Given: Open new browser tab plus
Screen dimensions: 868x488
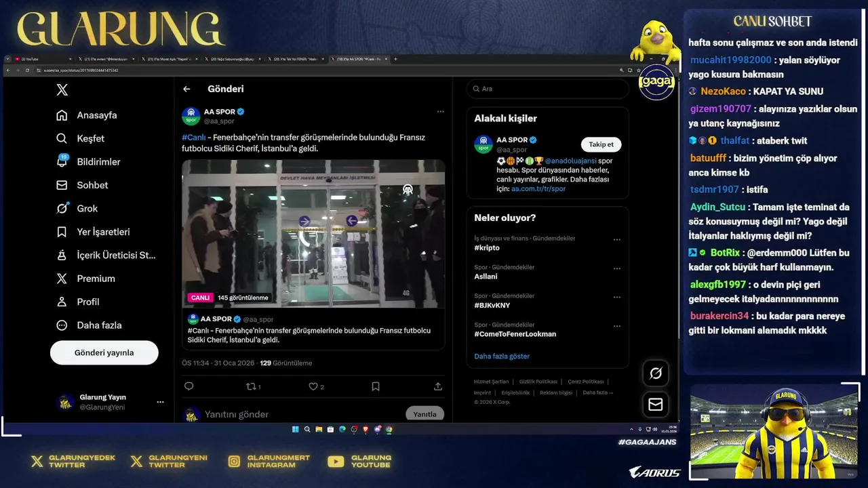Looking at the screenshot, I should point(395,59).
